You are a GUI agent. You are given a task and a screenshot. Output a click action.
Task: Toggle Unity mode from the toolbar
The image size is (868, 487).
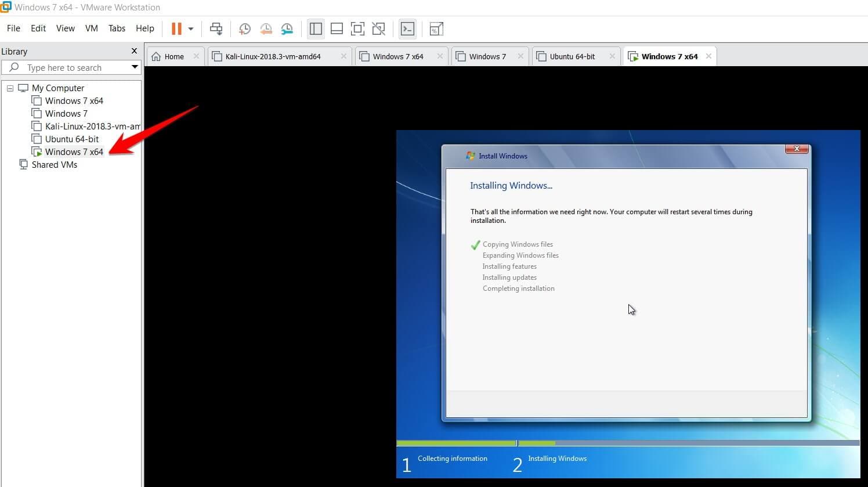tap(378, 28)
